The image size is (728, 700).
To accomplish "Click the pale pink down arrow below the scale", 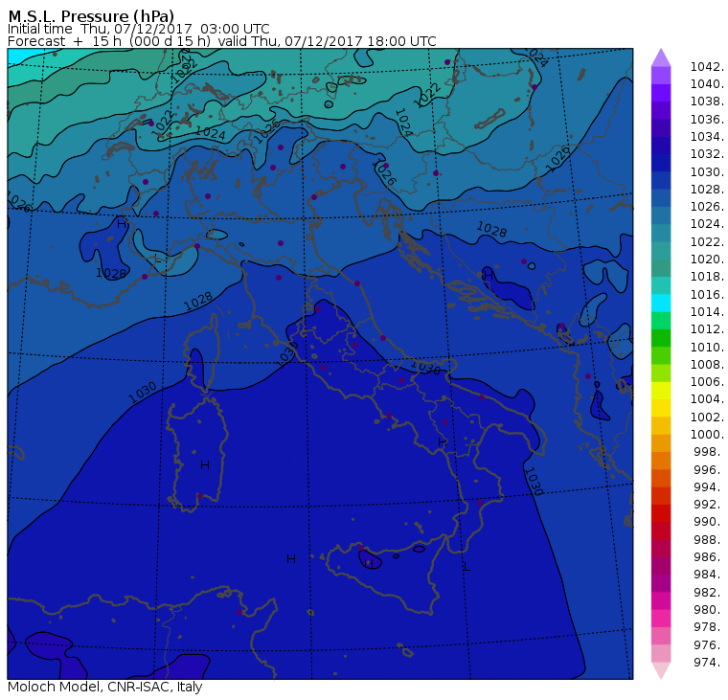I will coord(661,670).
